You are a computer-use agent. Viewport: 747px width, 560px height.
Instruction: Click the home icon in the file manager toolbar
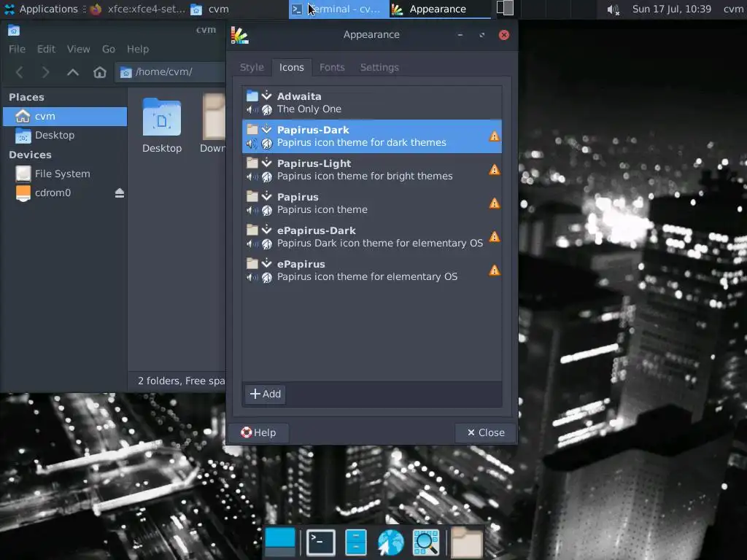tap(99, 72)
